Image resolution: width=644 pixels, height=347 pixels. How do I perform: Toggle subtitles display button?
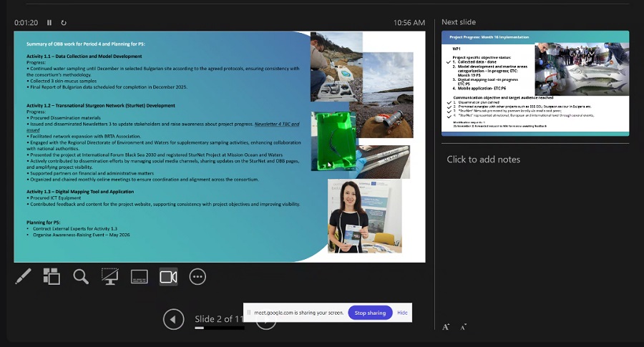coord(140,276)
